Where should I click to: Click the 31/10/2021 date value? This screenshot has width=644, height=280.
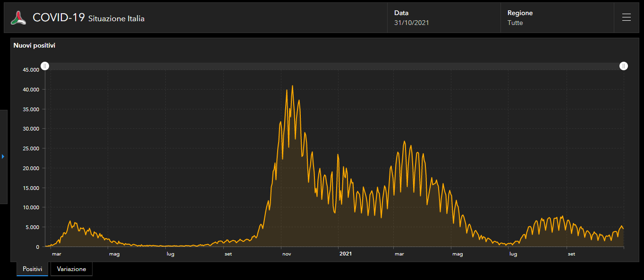point(411,23)
